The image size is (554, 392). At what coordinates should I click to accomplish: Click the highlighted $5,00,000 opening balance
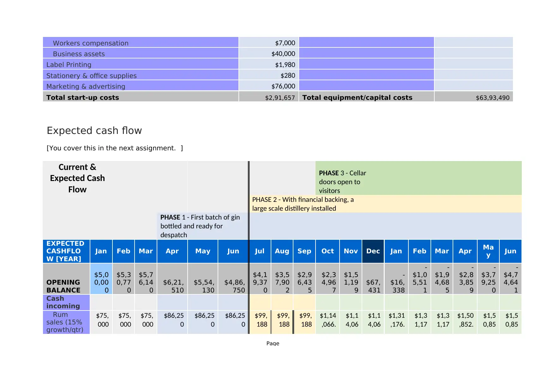(101, 279)
